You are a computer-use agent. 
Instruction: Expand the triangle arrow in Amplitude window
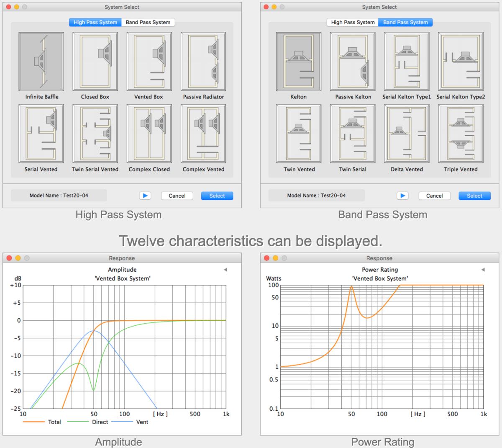pyautogui.click(x=225, y=270)
